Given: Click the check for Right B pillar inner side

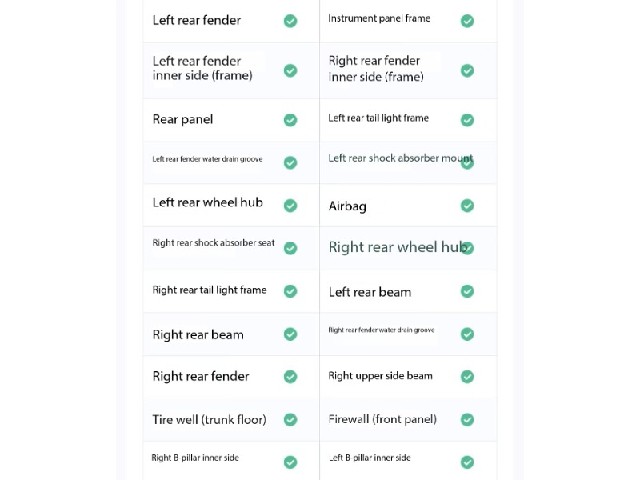Looking at the screenshot, I should click(290, 462).
